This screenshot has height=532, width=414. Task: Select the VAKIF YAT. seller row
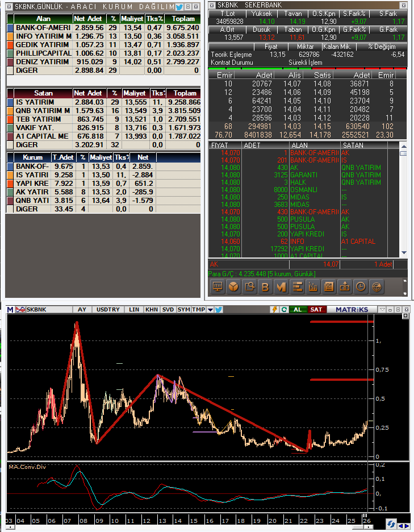[x=103, y=127]
